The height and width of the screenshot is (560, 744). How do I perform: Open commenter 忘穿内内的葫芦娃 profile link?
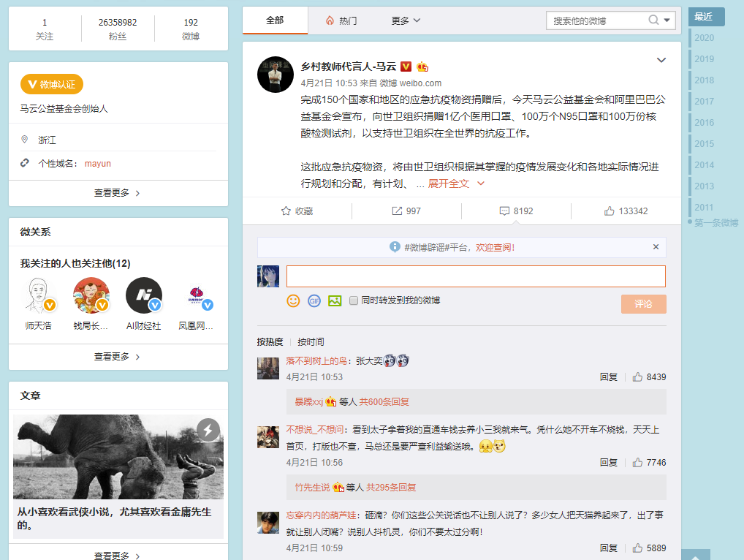322,515
